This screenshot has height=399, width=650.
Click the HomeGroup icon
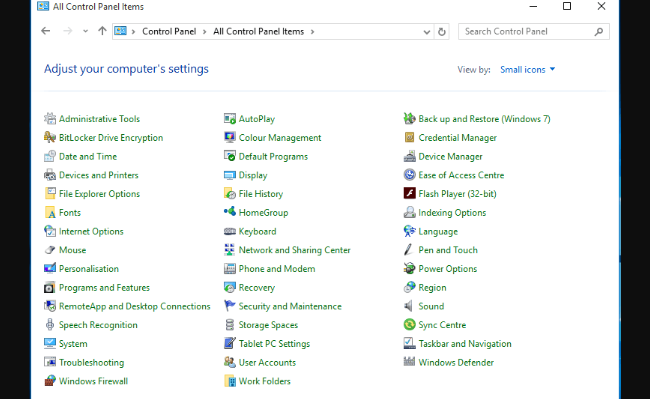230,213
